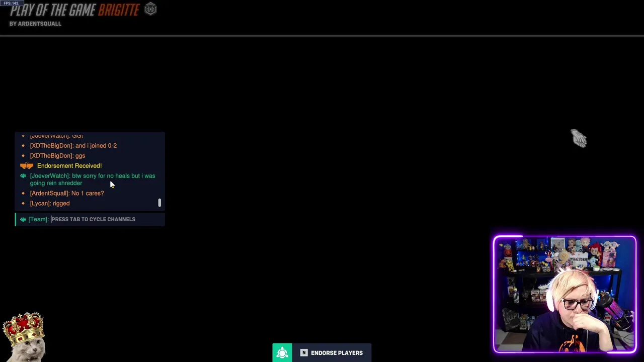644x362 pixels.
Task: Click XDTheBigDon's 'ggs' message
Action: click(57, 156)
